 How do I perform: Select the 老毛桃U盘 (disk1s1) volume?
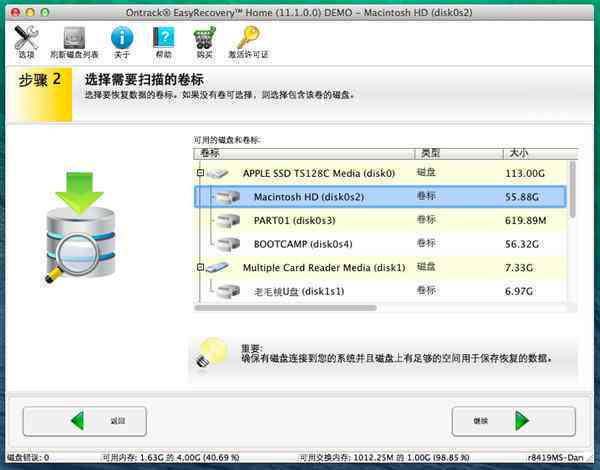(x=380, y=291)
